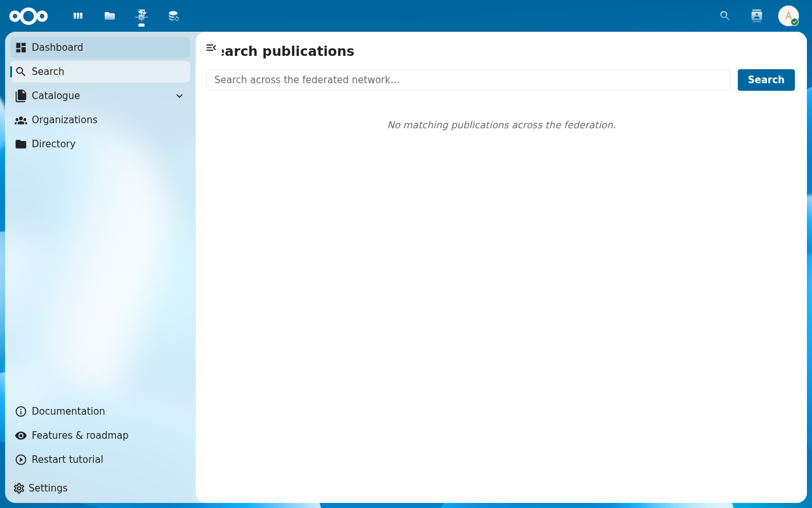Click the Catalogue document icon

coord(21,96)
